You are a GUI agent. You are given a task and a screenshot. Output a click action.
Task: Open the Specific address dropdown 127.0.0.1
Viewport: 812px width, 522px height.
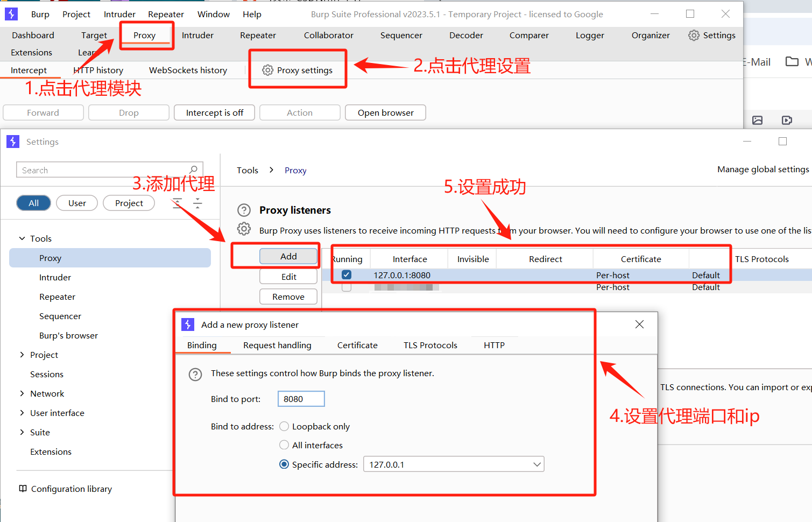pos(454,464)
